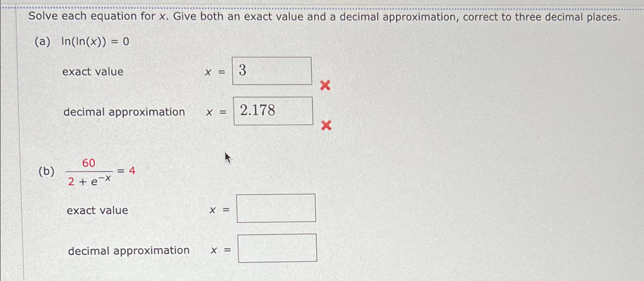Viewport: 644px width, 281px height.
Task: Click the empty exact value box for part (b)
Action: [x=276, y=207]
